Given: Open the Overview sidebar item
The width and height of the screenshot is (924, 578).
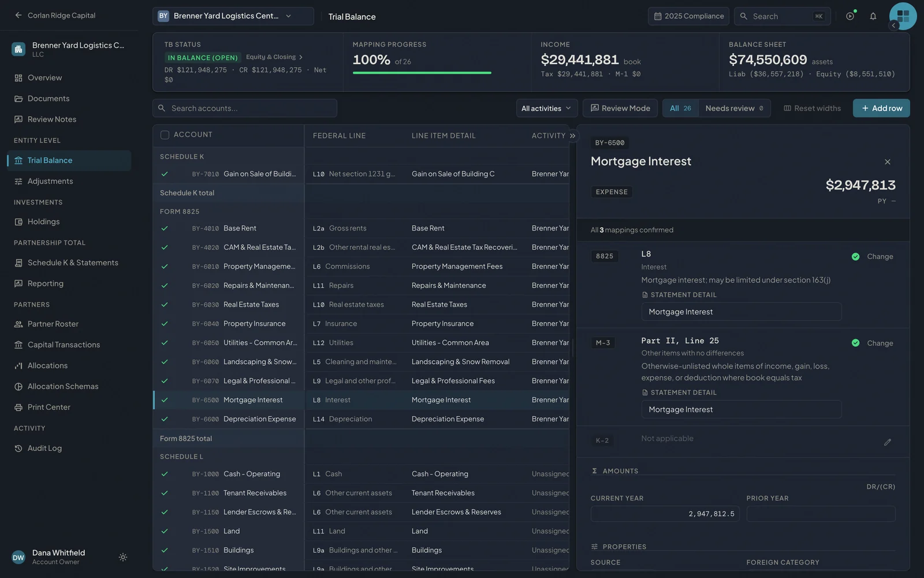Looking at the screenshot, I should coord(69,77).
